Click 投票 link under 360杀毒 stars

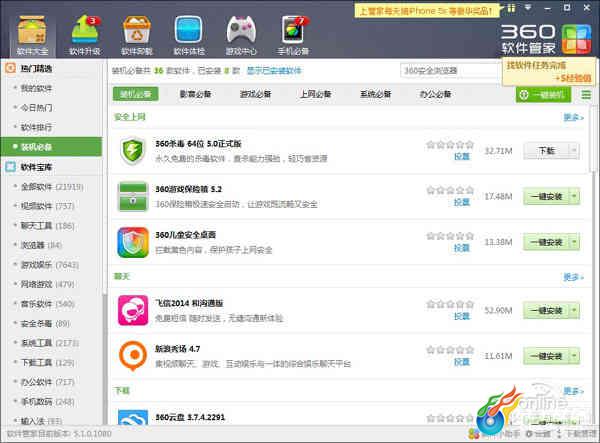[462, 156]
